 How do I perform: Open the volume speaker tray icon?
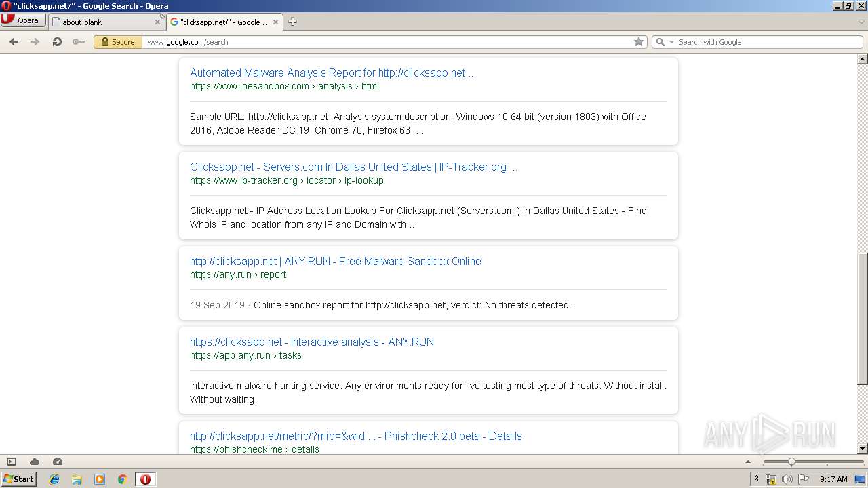point(787,479)
